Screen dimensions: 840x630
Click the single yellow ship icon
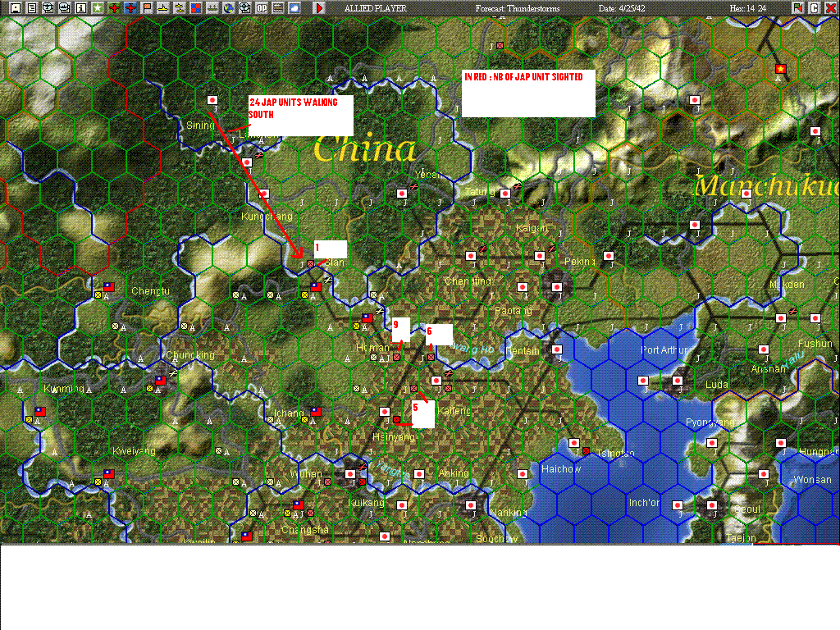point(163,8)
